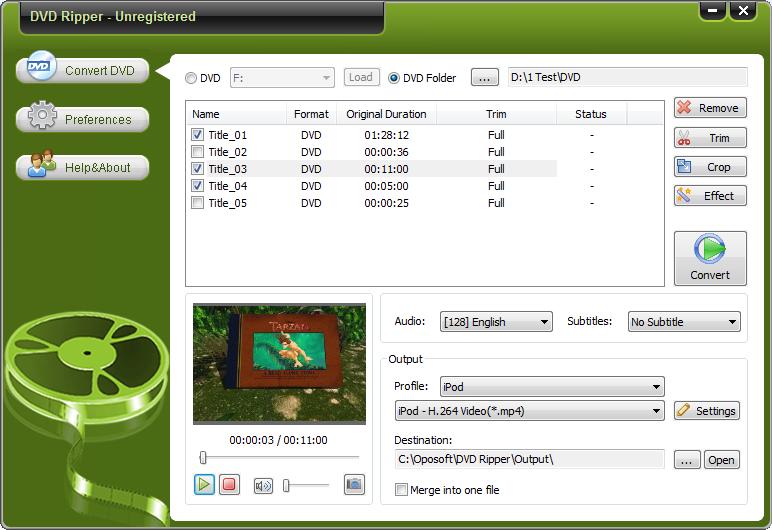The width and height of the screenshot is (772, 530).
Task: Stop the preview playback
Action: pos(229,485)
